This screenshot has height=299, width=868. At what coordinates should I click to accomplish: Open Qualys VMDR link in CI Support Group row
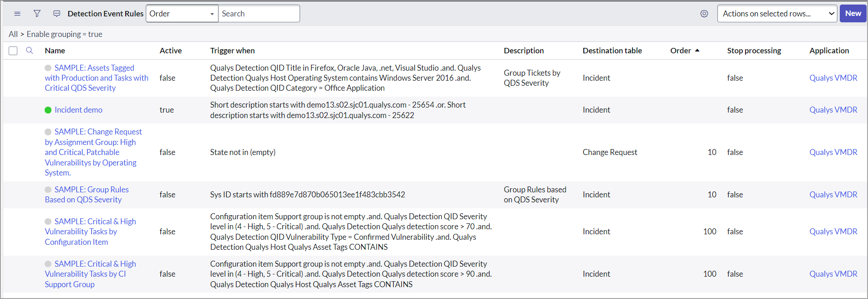833,274
